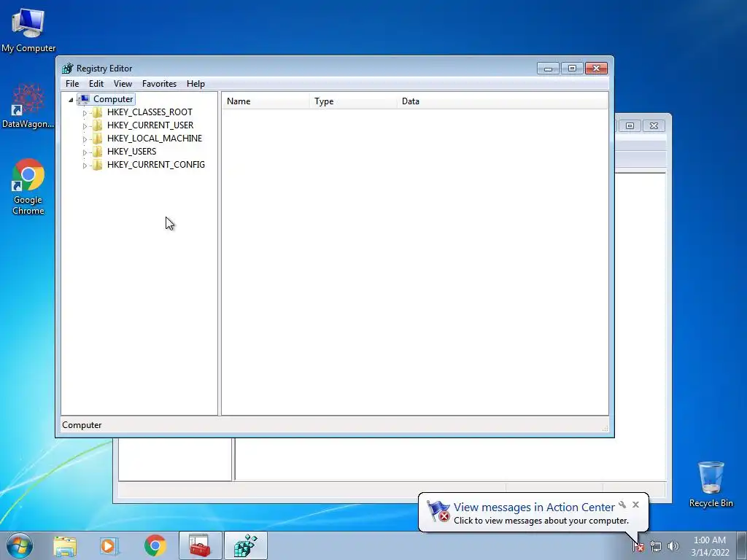The image size is (747, 560).
Task: Click the Computer status bar path
Action: click(x=82, y=425)
